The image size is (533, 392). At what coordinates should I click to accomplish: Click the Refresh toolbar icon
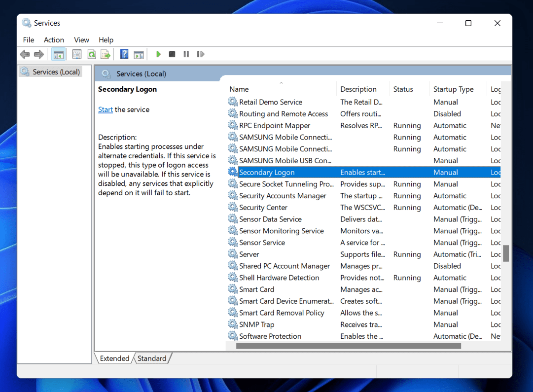tap(91, 54)
